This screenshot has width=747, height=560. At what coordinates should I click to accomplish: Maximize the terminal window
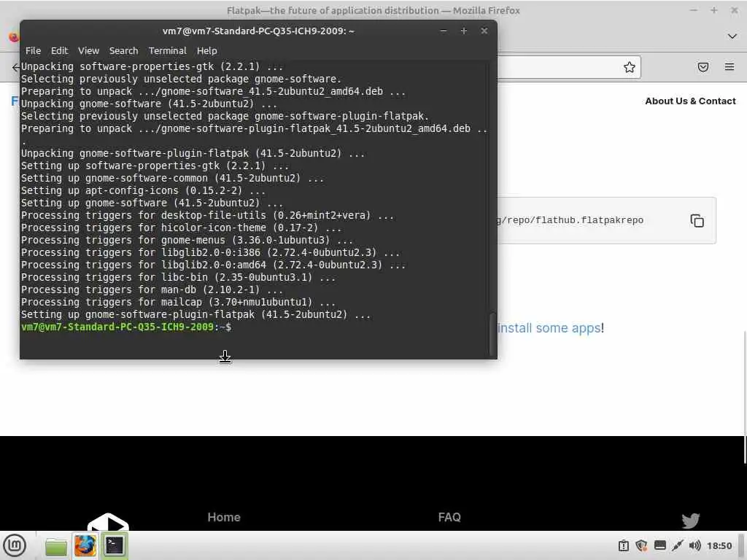click(x=463, y=31)
